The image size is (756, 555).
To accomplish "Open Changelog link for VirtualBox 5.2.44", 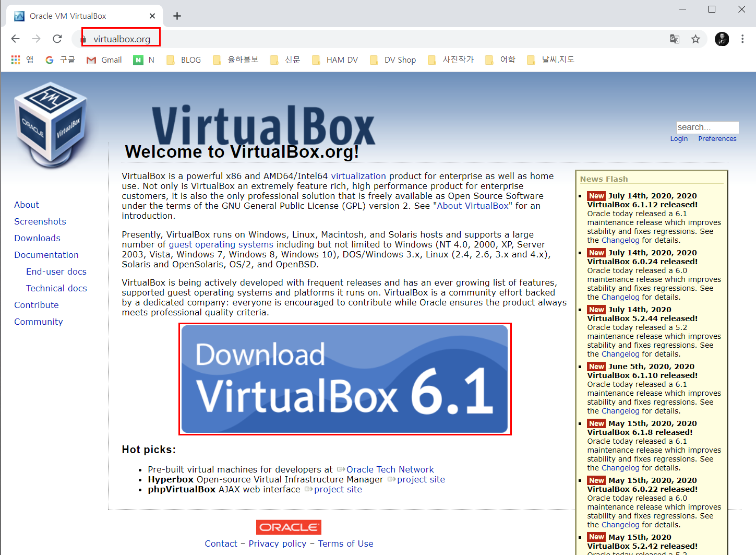I will pos(620,354).
